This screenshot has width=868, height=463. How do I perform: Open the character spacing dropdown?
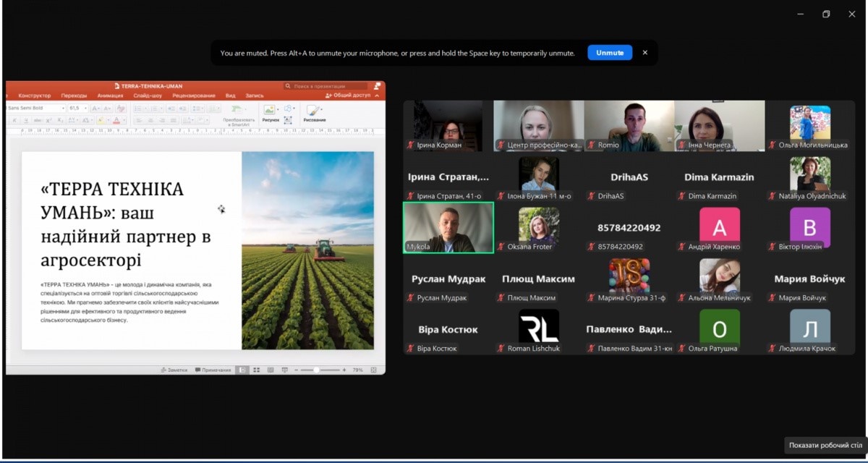(x=73, y=120)
